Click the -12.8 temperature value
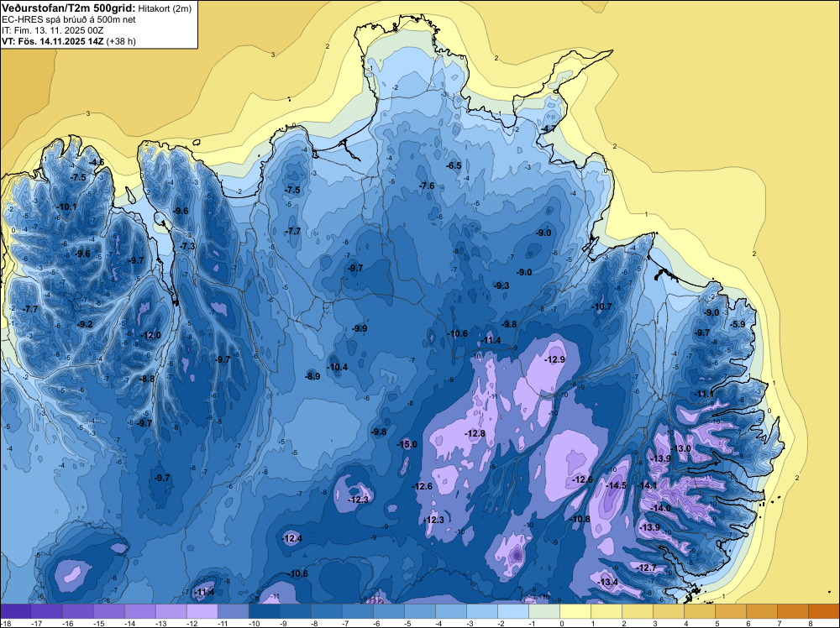This screenshot has width=840, height=628. [475, 434]
